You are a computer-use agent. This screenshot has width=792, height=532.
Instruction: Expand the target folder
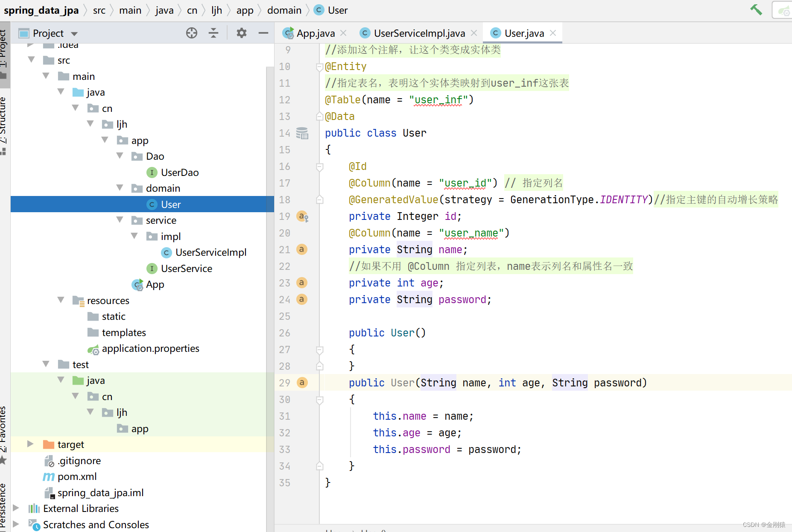pos(30,444)
